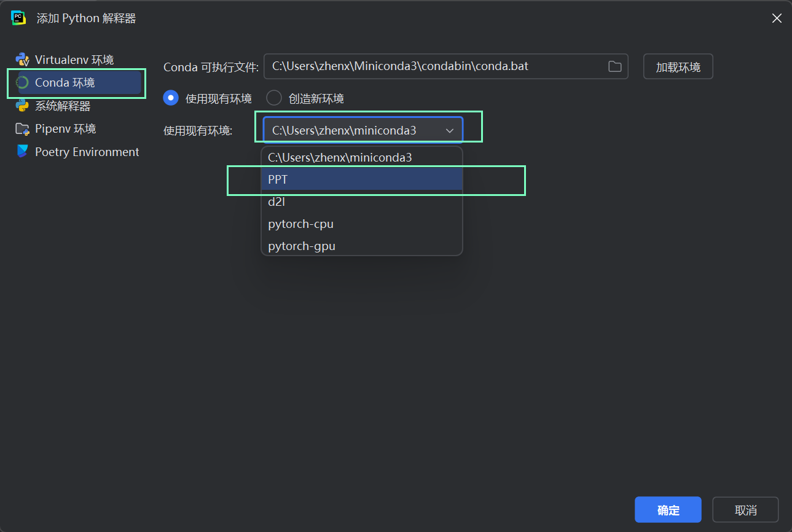Click the dropdown chevron arrow
The height and width of the screenshot is (532, 792).
pos(450,131)
